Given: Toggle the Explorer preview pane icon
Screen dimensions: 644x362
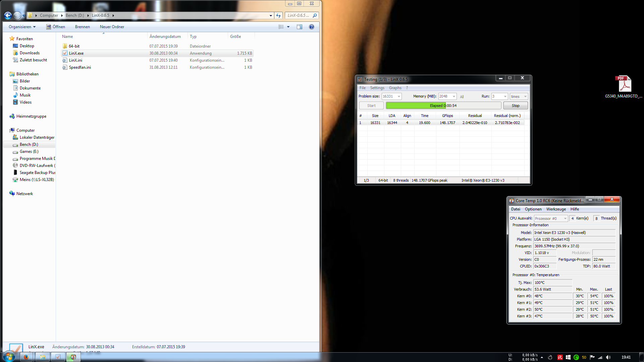Looking at the screenshot, I should point(300,27).
